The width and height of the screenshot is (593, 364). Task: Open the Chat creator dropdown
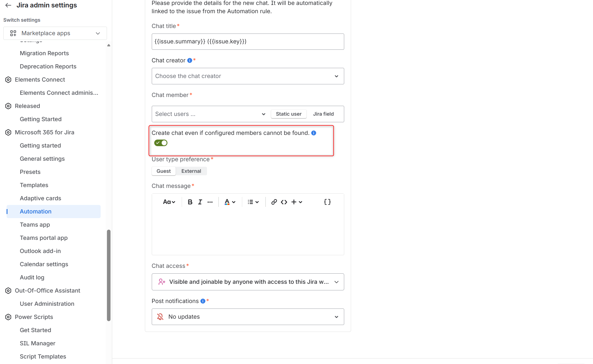point(248,76)
